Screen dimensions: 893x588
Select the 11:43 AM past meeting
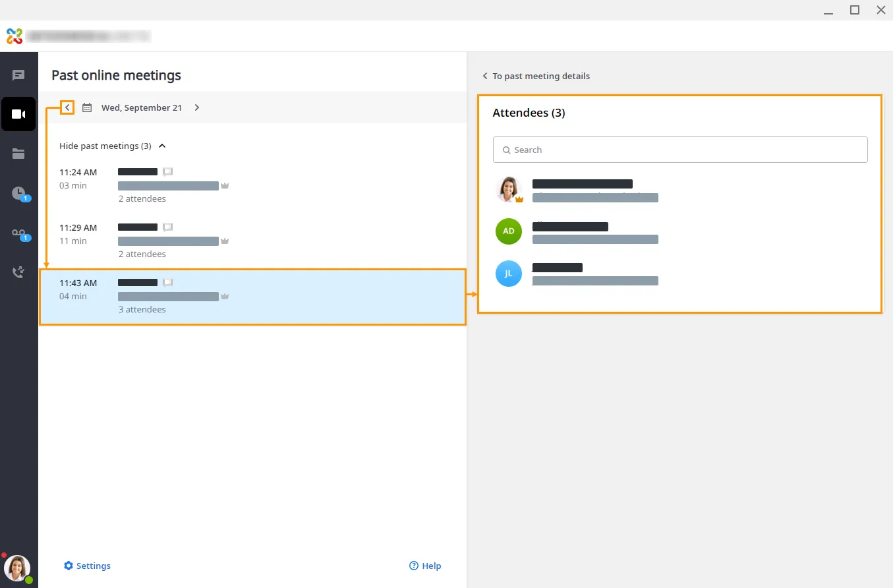tap(252, 297)
